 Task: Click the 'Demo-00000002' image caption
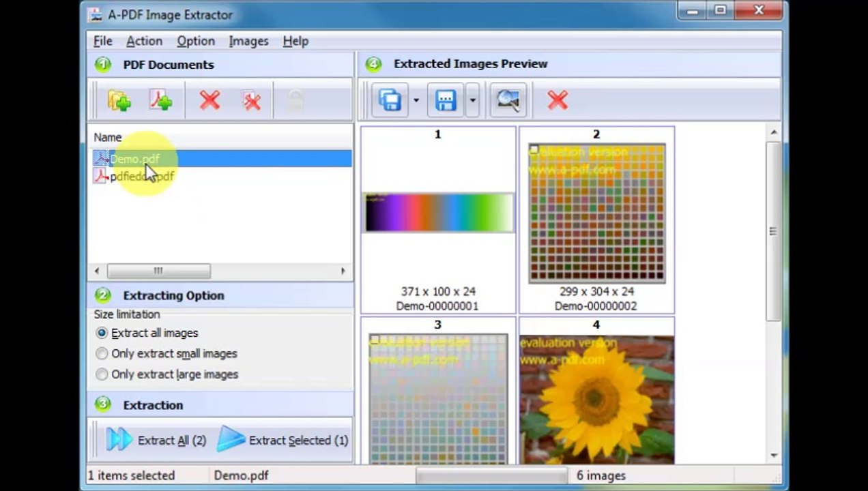pyautogui.click(x=596, y=306)
